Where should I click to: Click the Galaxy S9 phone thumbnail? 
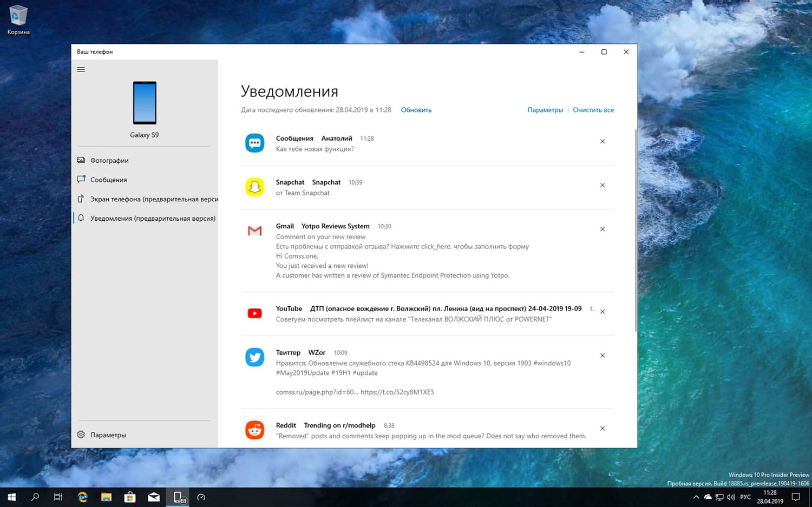click(144, 103)
